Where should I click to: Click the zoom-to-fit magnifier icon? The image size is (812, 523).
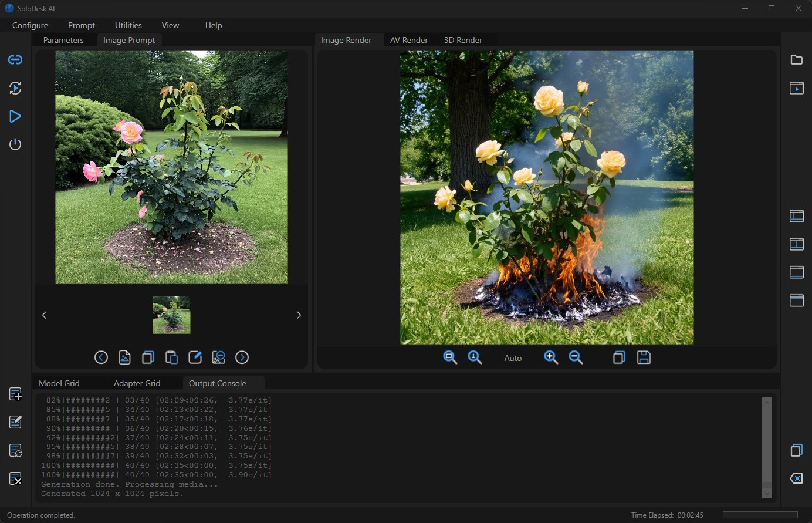tap(450, 357)
